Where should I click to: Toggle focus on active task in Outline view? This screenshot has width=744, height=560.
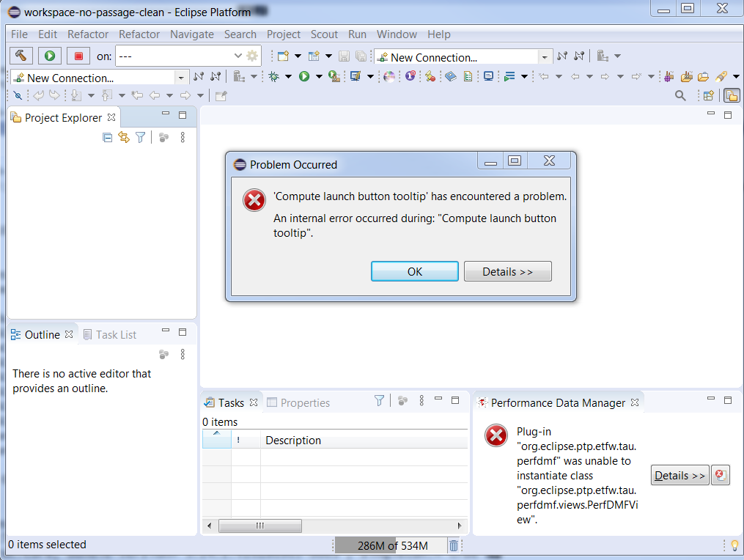pyautogui.click(x=163, y=355)
